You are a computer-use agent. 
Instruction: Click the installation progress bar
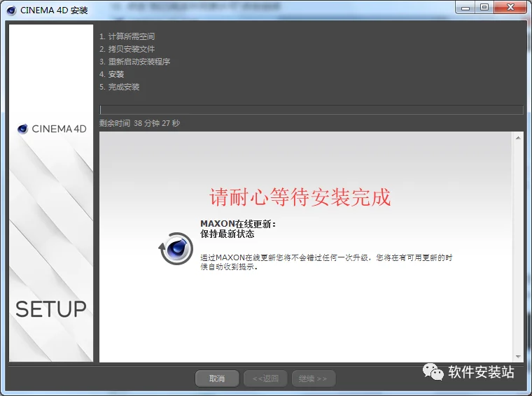pos(311,110)
